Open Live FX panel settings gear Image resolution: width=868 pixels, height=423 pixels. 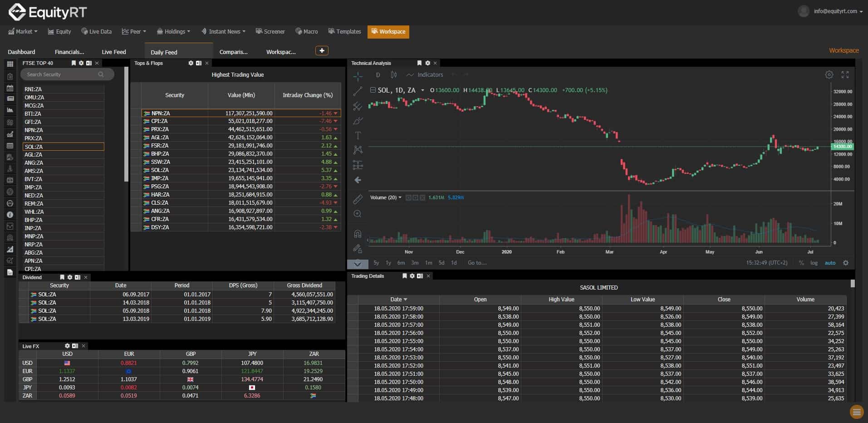pos(68,346)
